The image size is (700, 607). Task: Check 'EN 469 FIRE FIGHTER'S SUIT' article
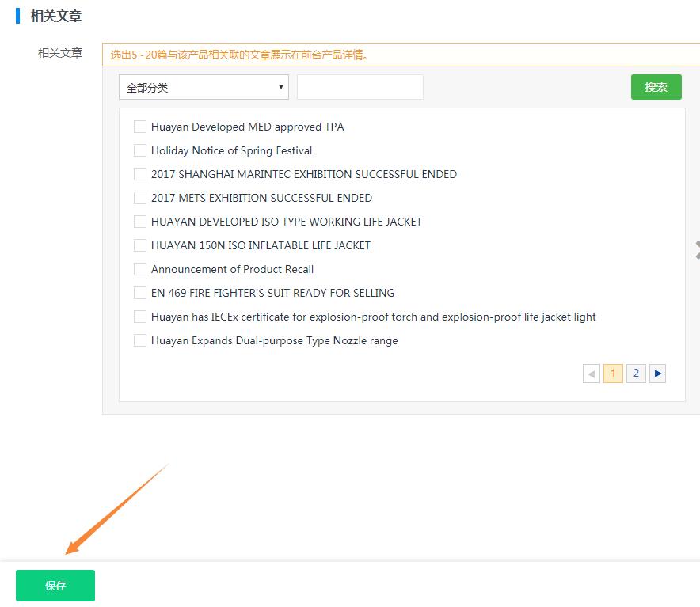[x=140, y=293]
